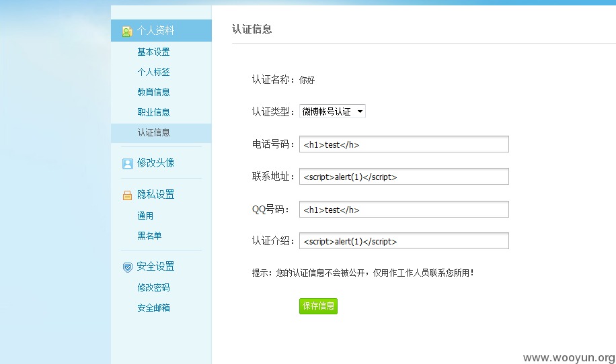616x364 pixels.
Task: Click the 提示 notice text
Action: coord(363,273)
